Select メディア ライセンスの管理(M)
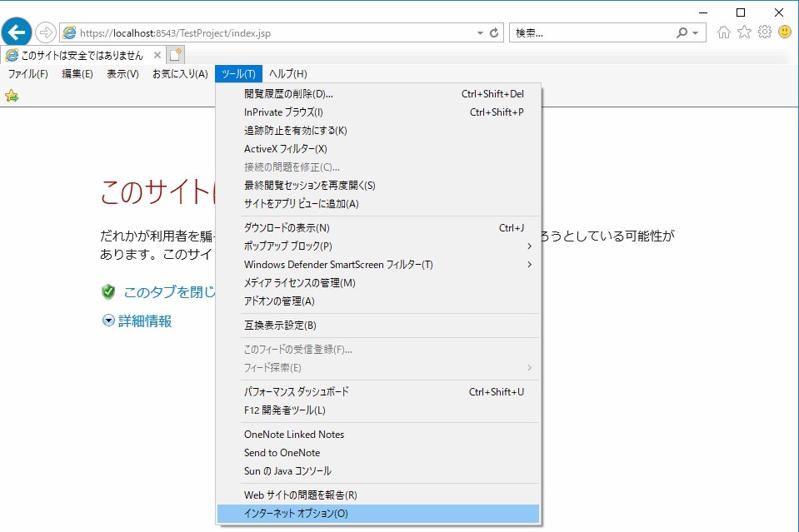 378,283
